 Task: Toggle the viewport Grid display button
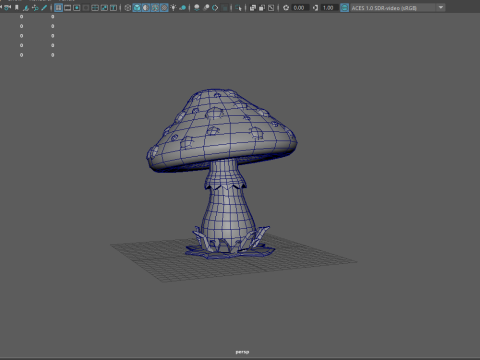[58, 7]
